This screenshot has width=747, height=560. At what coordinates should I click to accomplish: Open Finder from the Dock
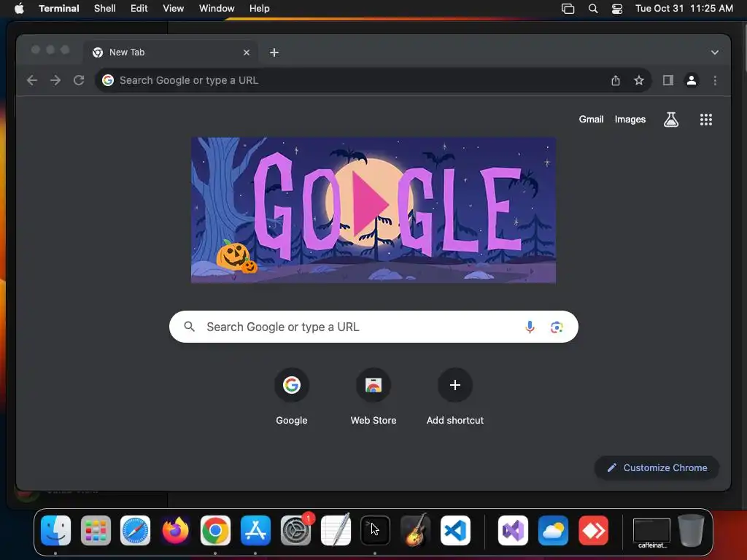pyautogui.click(x=55, y=531)
